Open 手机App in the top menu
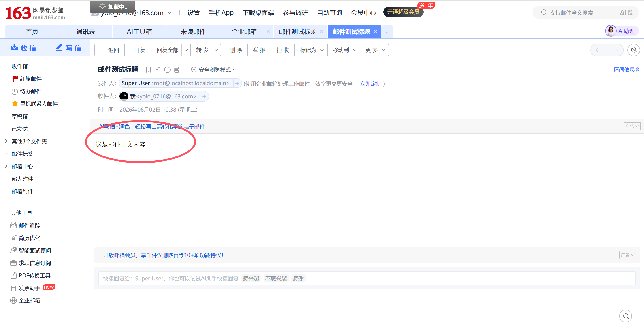644x325 pixels. (221, 13)
